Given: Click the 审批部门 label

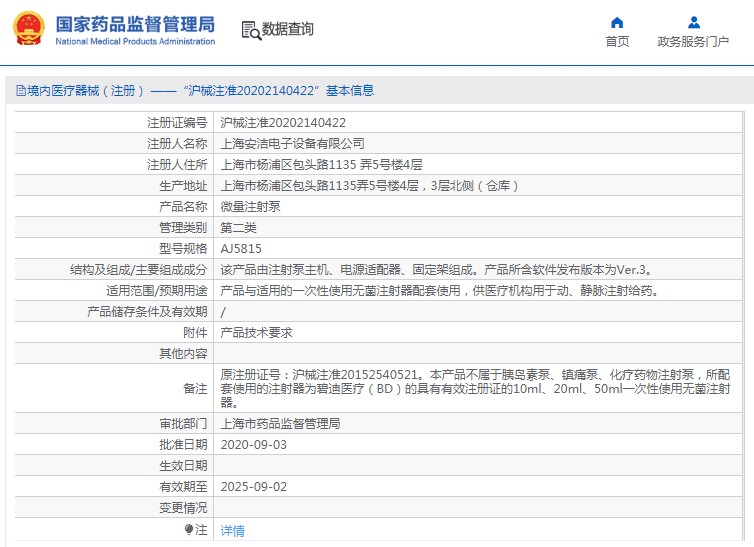Looking at the screenshot, I should (x=183, y=423).
